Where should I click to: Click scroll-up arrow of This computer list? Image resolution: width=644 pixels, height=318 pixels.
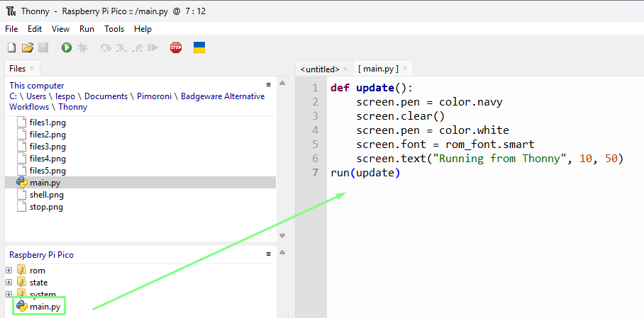282,83
